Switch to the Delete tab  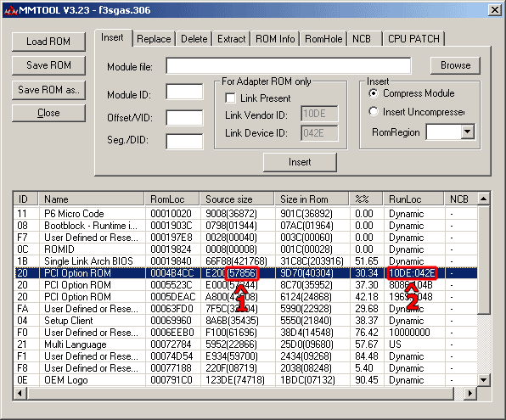pos(194,39)
